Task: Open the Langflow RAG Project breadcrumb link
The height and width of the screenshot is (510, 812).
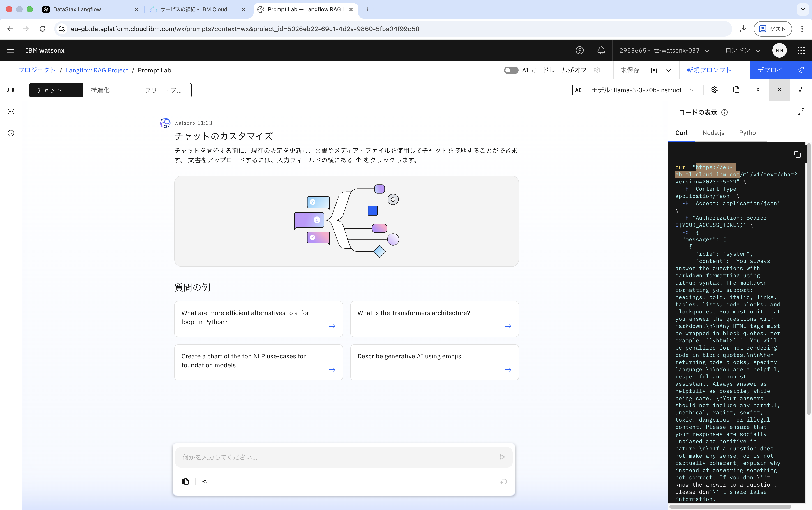Action: click(x=97, y=70)
